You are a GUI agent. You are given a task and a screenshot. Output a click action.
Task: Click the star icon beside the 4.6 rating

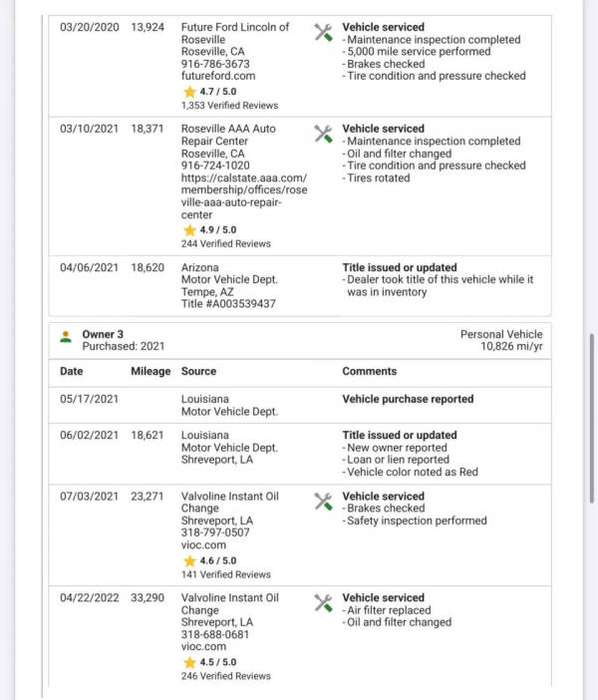tap(189, 560)
